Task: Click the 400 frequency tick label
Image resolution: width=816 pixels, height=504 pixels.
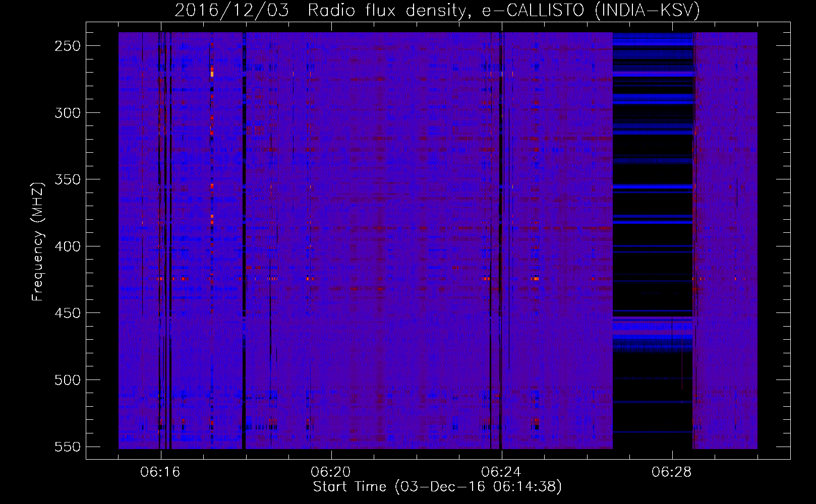Action: click(68, 246)
